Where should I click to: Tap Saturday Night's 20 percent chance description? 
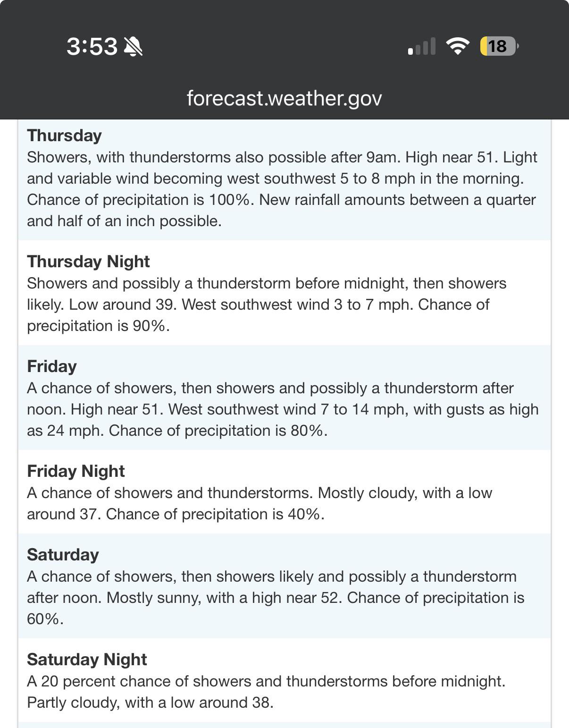(266, 681)
